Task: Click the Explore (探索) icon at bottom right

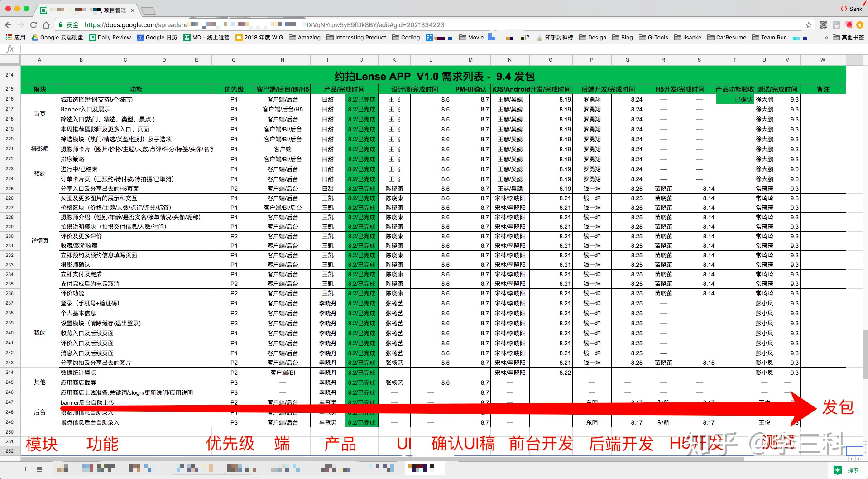Action: [838, 470]
